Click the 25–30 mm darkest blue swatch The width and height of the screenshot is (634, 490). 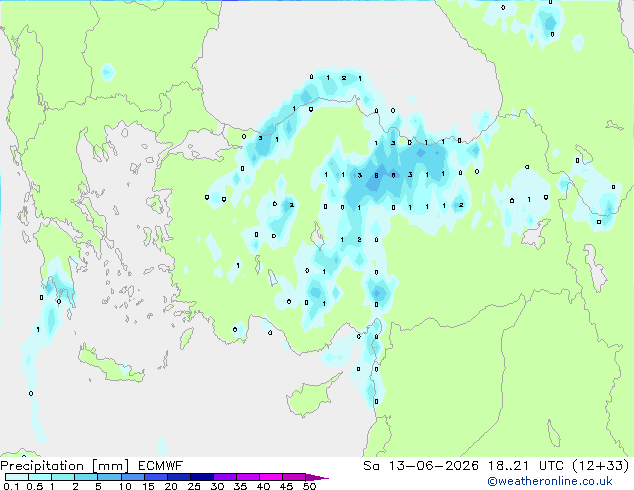pos(202,477)
